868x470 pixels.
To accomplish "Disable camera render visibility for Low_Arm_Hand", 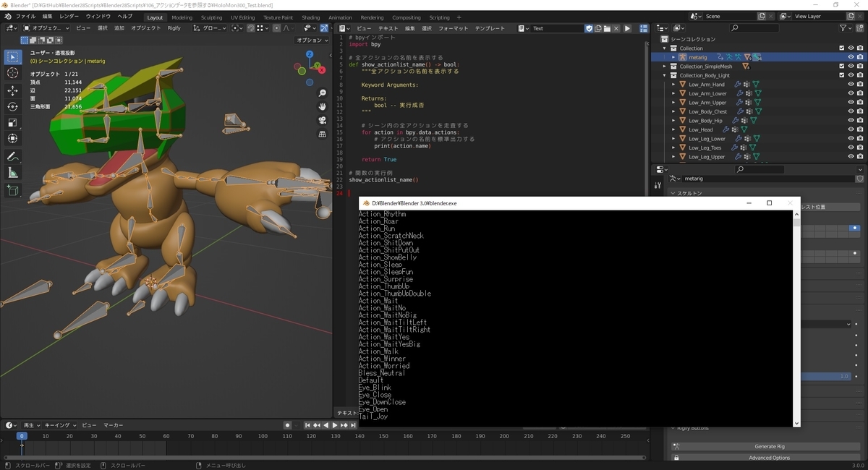I will pos(859,84).
